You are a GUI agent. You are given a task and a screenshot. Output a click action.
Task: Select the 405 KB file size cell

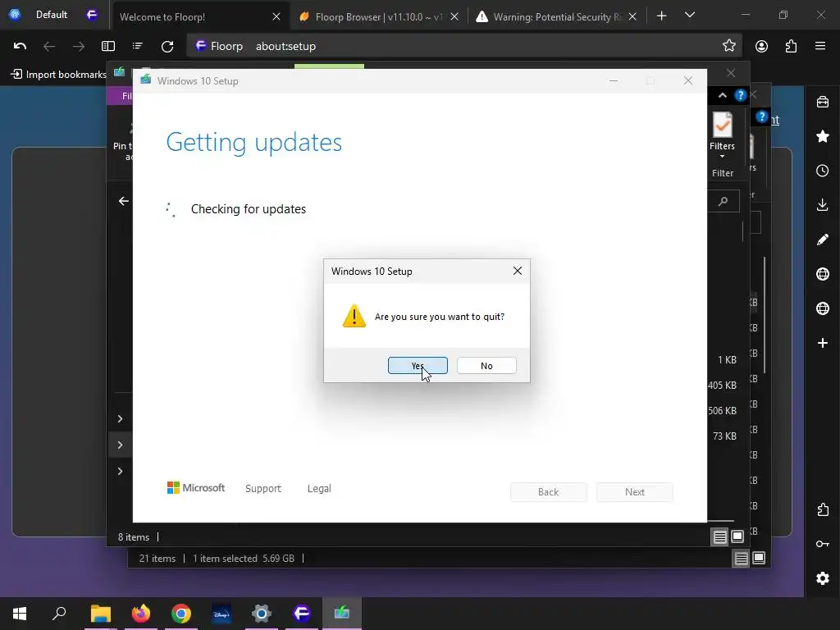point(722,386)
